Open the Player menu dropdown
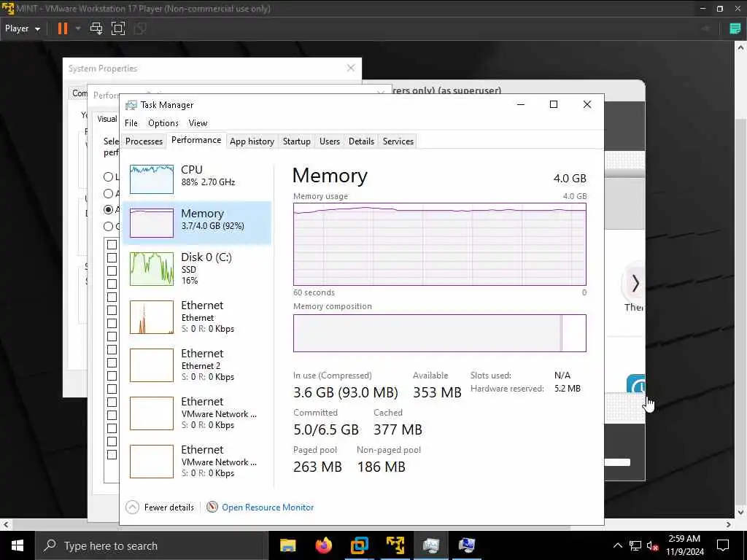 tap(23, 28)
